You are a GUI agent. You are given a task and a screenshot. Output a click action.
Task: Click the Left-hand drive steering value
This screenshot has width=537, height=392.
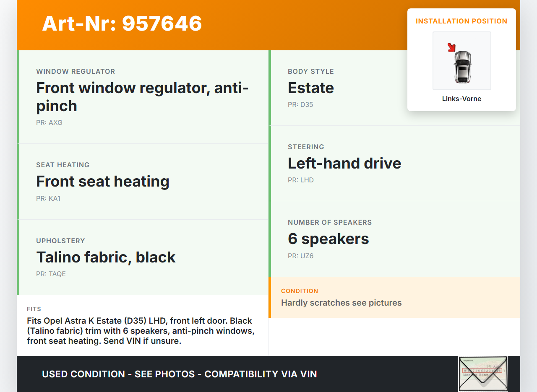(344, 164)
